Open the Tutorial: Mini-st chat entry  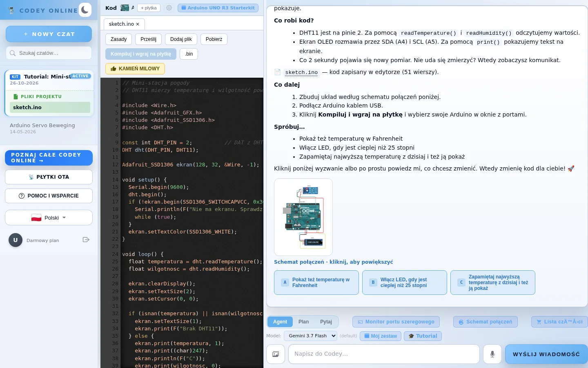49,79
